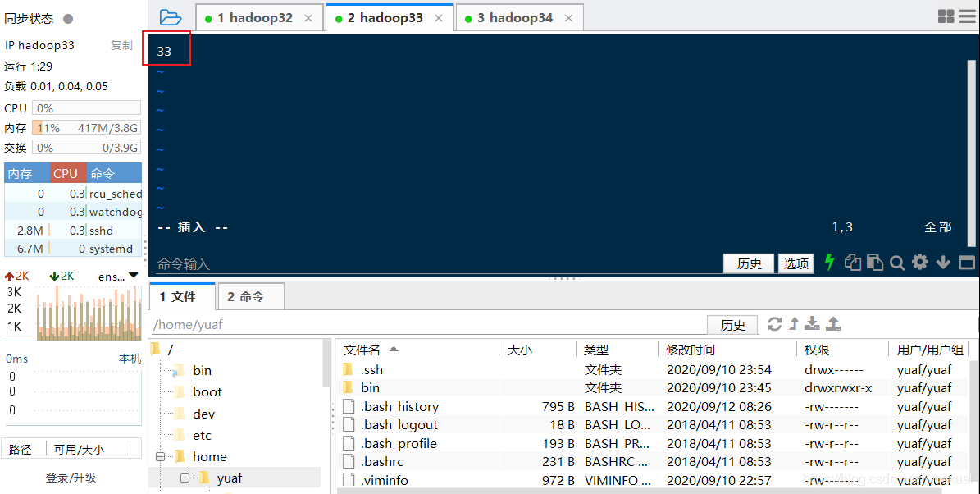Select the etc folder in tree

pos(202,435)
